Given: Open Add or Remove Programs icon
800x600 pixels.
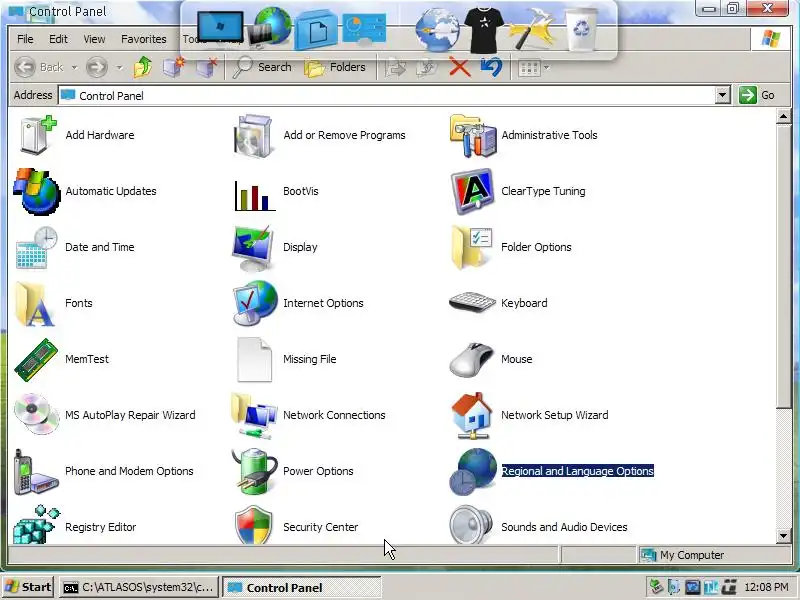Looking at the screenshot, I should coord(254,135).
